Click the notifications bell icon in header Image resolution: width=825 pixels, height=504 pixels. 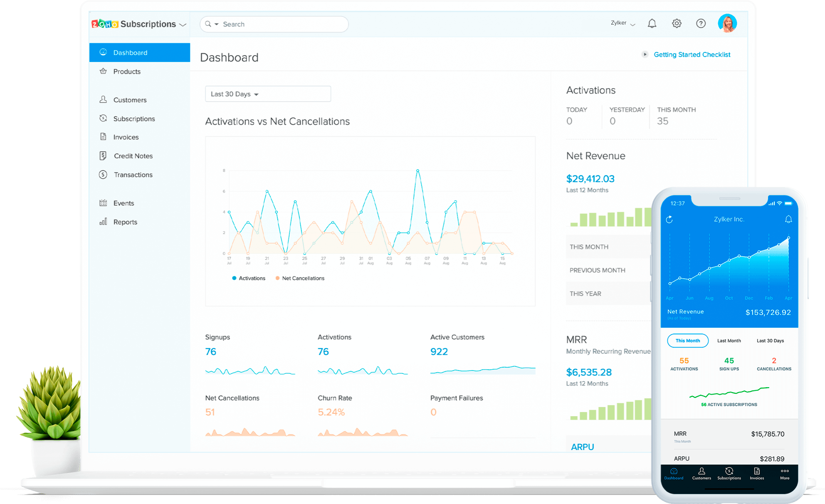tap(652, 24)
